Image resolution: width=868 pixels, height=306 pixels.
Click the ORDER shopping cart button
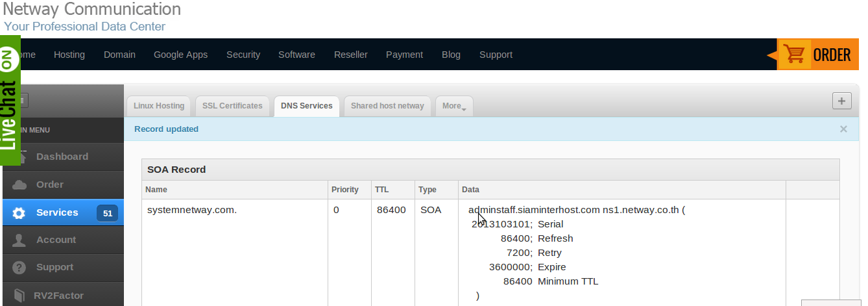pyautogui.click(x=814, y=55)
